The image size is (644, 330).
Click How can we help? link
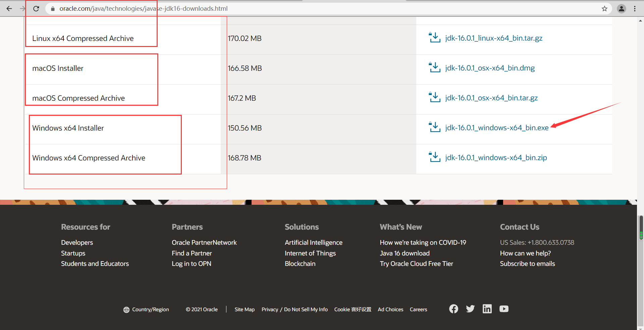click(x=525, y=253)
